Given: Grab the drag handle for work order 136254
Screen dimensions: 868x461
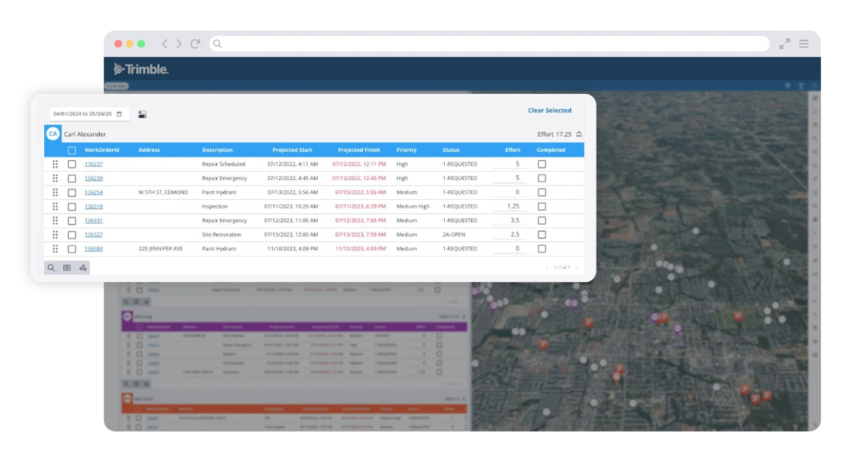Looking at the screenshot, I should click(55, 193).
